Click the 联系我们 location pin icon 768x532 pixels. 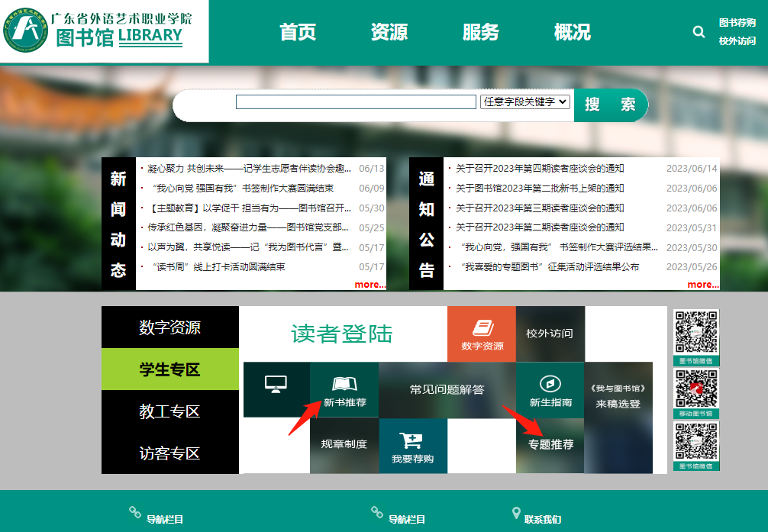point(516,513)
